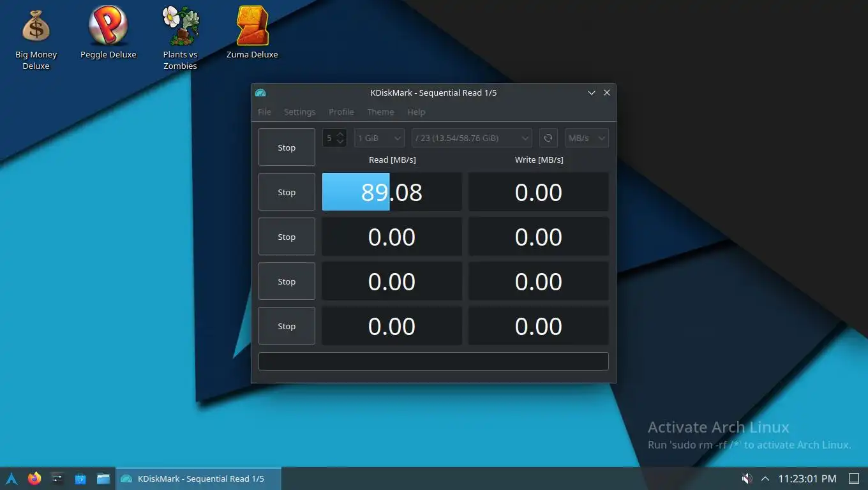This screenshot has height=490, width=868.
Task: Minimize KDiskMark using the title bar chevron
Action: (x=592, y=93)
